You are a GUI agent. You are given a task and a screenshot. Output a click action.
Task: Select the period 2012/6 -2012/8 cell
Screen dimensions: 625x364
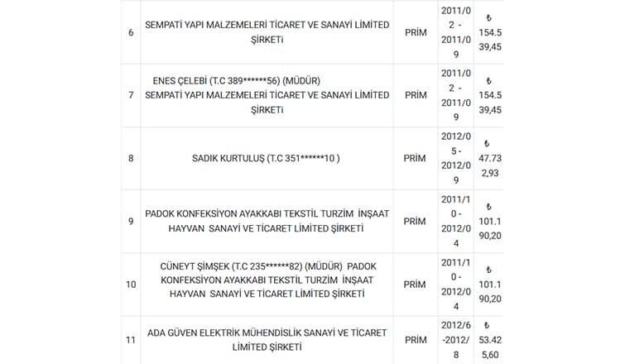click(x=455, y=340)
